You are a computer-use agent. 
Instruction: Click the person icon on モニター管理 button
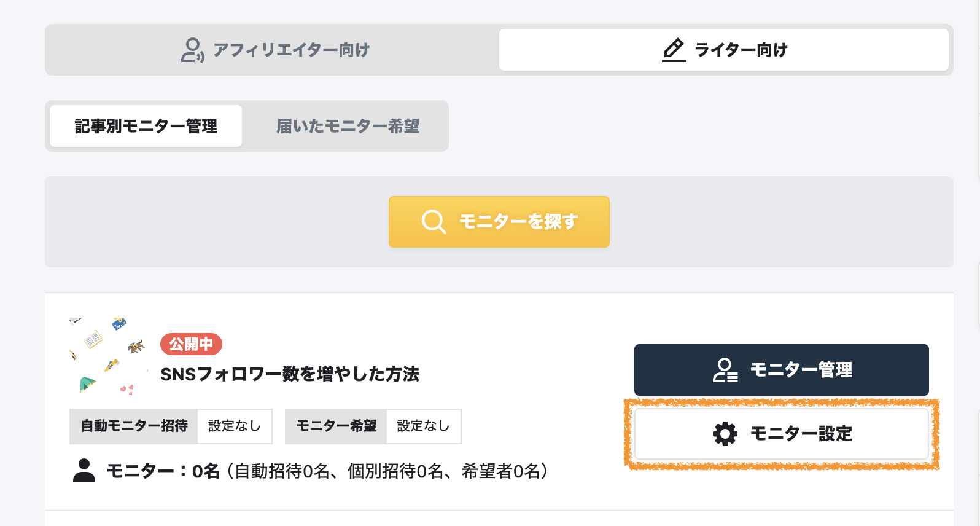point(725,370)
